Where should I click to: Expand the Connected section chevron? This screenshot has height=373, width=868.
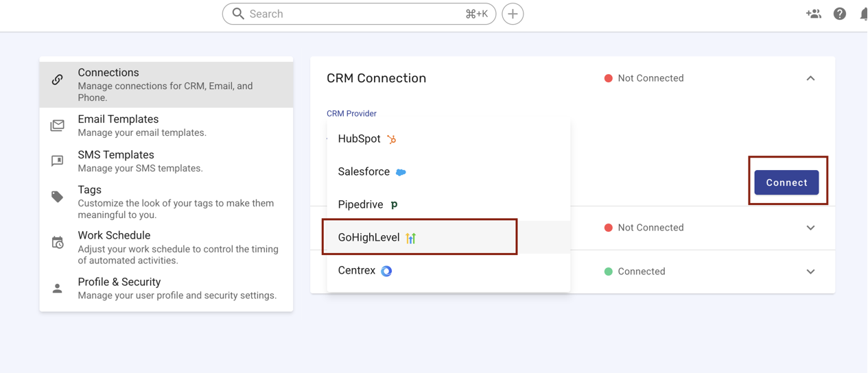[810, 272]
